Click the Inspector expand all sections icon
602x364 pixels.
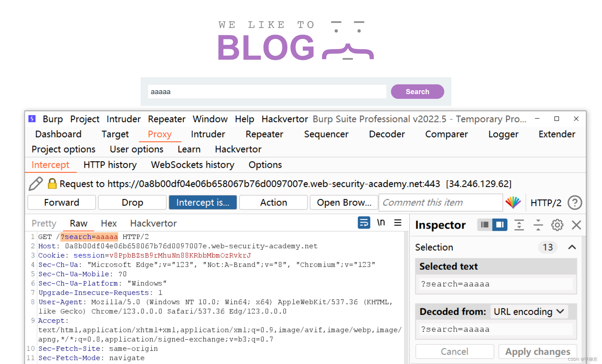coord(519,225)
